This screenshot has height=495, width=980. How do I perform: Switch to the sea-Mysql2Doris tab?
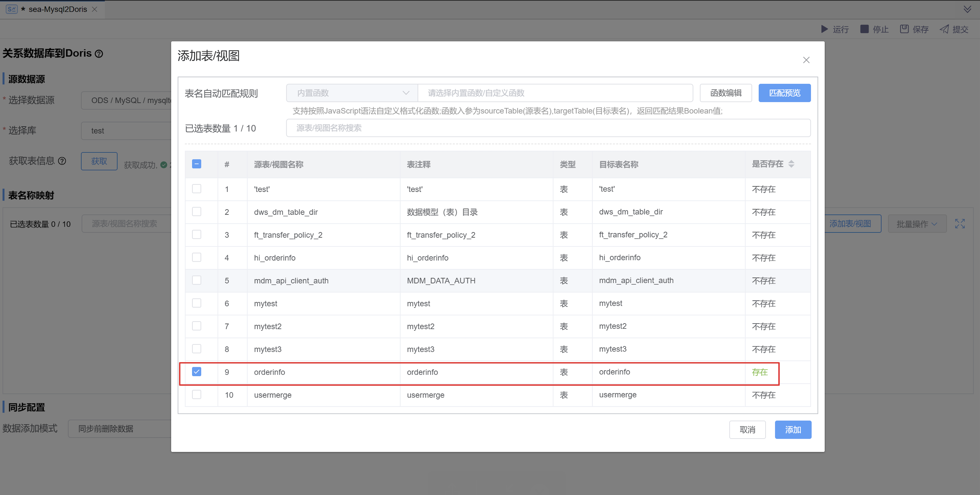(x=57, y=9)
